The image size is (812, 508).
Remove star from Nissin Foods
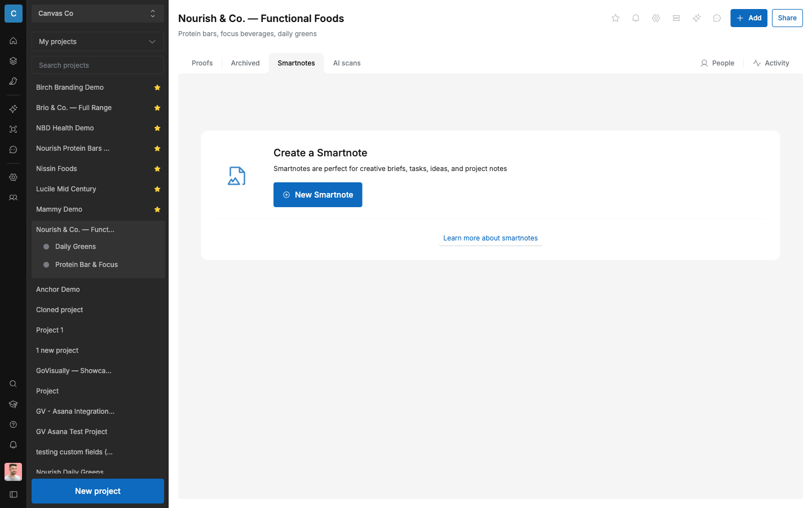(157, 169)
